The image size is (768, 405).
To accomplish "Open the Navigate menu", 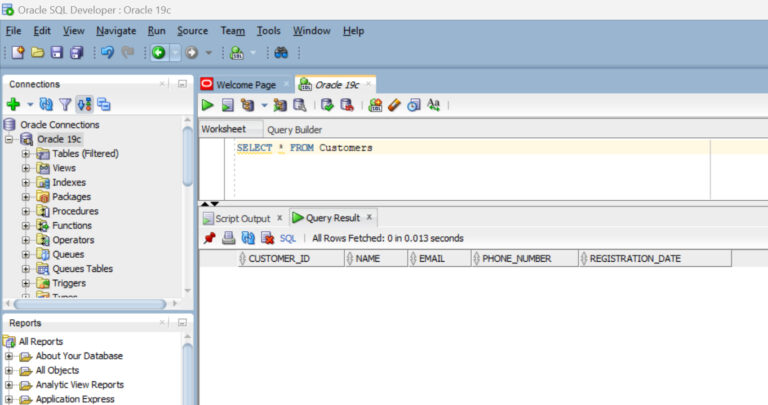I will [x=116, y=31].
